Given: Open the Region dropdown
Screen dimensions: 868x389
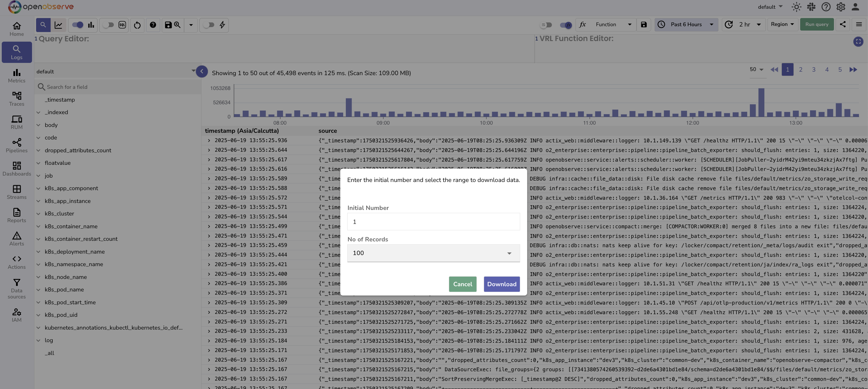Looking at the screenshot, I should click(782, 24).
